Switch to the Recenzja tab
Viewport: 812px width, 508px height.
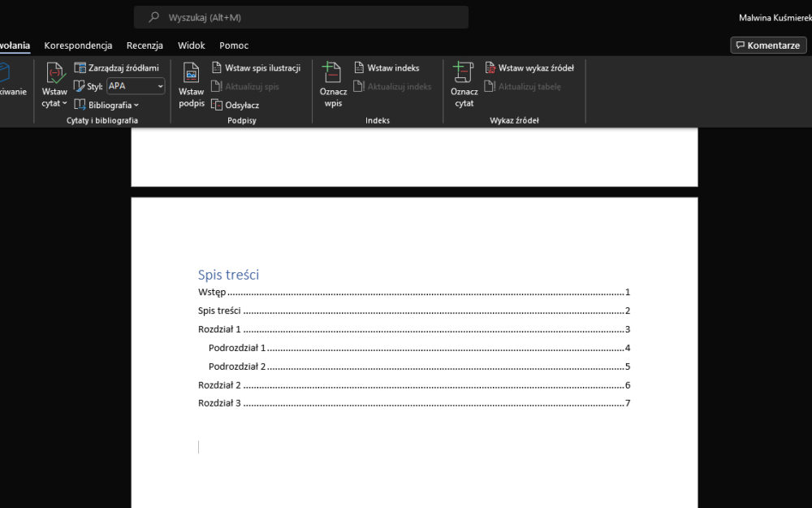[x=145, y=46]
